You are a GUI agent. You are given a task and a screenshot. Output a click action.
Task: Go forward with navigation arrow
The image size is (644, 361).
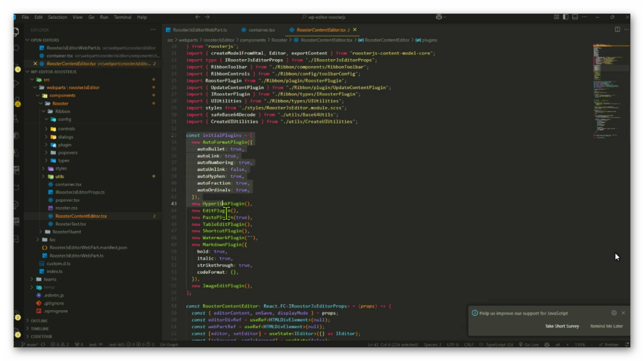click(208, 17)
